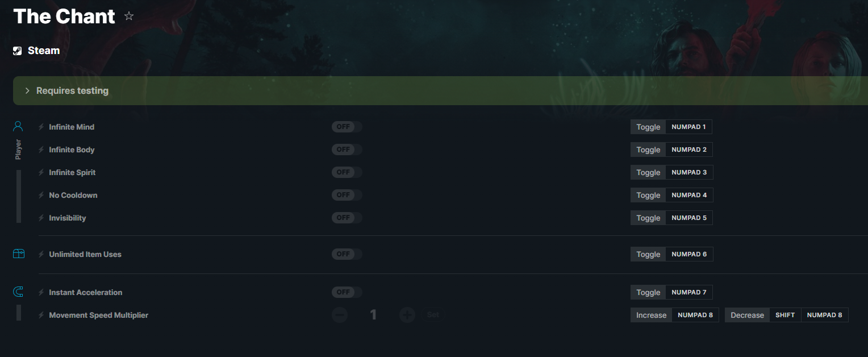Expand the Requires testing banner

(440, 91)
